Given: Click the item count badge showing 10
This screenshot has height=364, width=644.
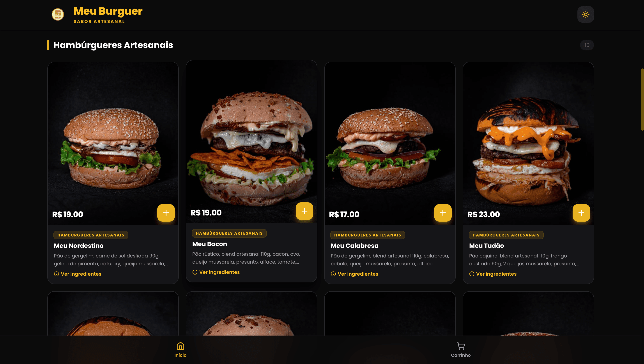Looking at the screenshot, I should coord(587,45).
